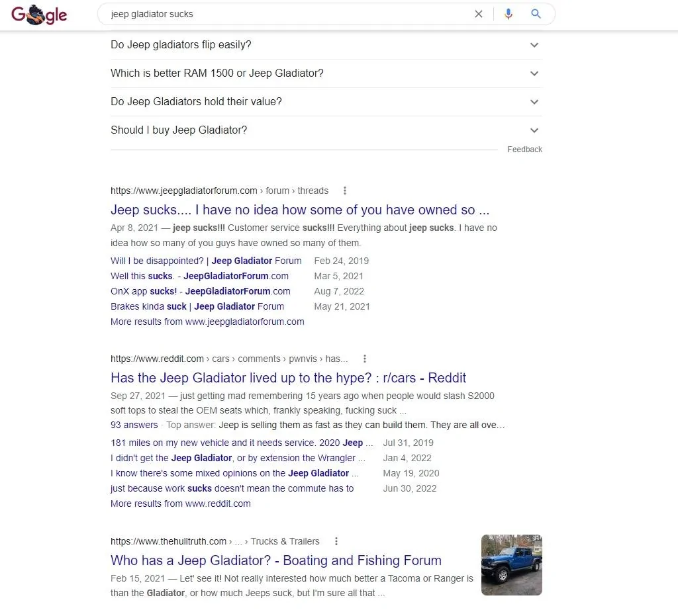The height and width of the screenshot is (616, 678).
Task: Click the blue Jeep Gladiator thumbnail image
Action: tap(512, 565)
